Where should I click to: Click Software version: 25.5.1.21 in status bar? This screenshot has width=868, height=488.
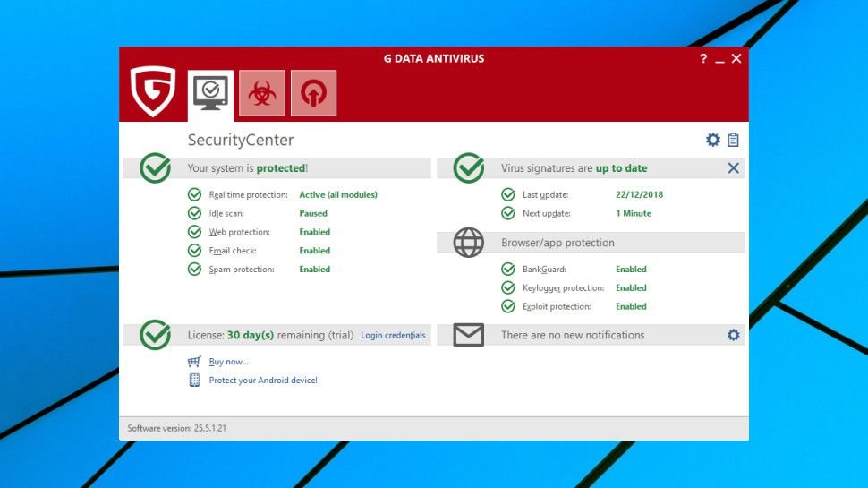click(x=176, y=428)
